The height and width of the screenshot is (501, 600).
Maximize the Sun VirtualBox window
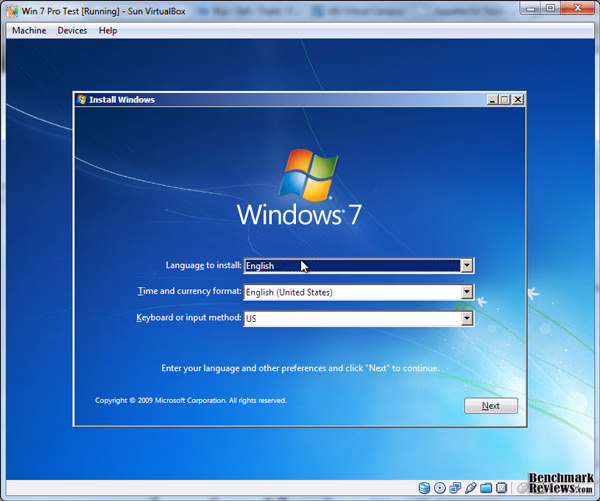[x=551, y=8]
